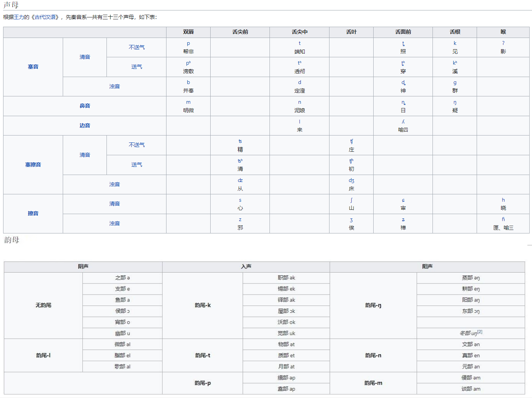
Task: Click 清音 link in the 塞擦音 group
Action: point(85,155)
